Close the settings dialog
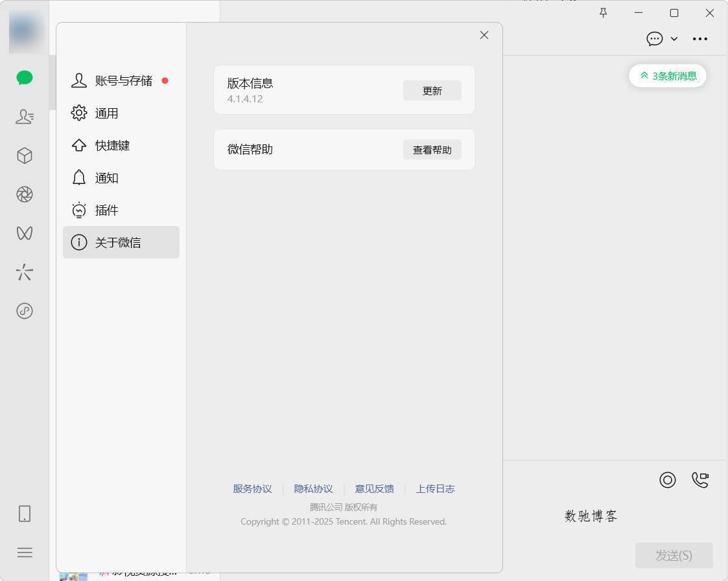Image resolution: width=728 pixels, height=581 pixels. coord(484,35)
